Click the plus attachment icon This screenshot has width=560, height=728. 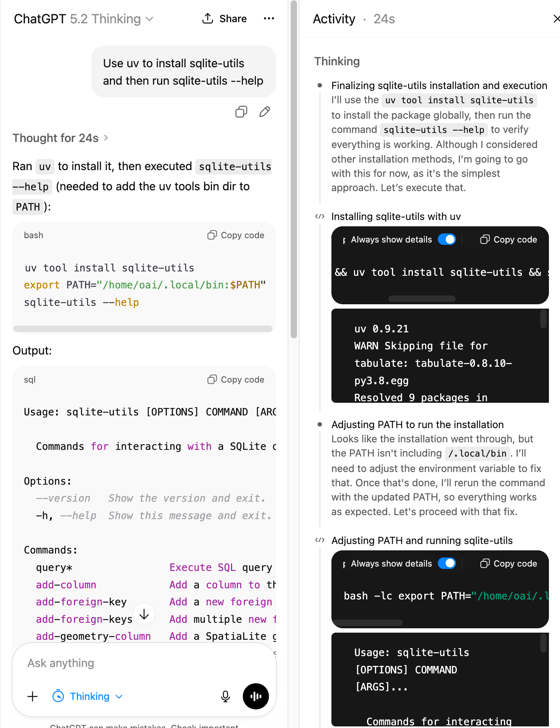click(32, 696)
